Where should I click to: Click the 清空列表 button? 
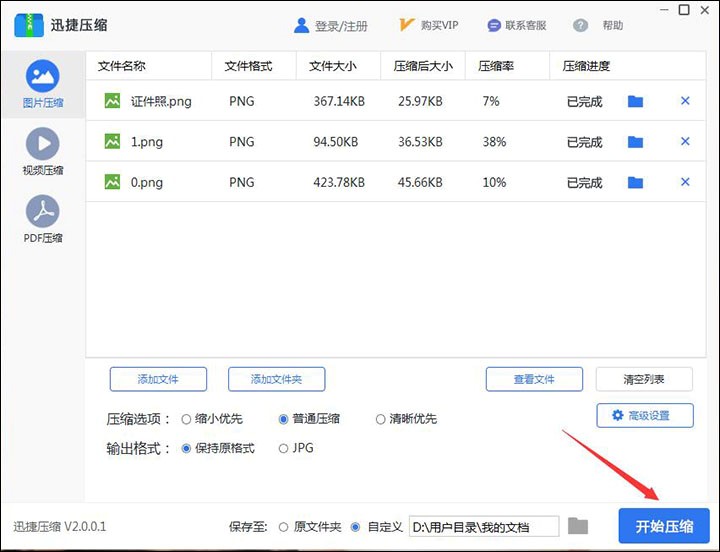pyautogui.click(x=644, y=379)
